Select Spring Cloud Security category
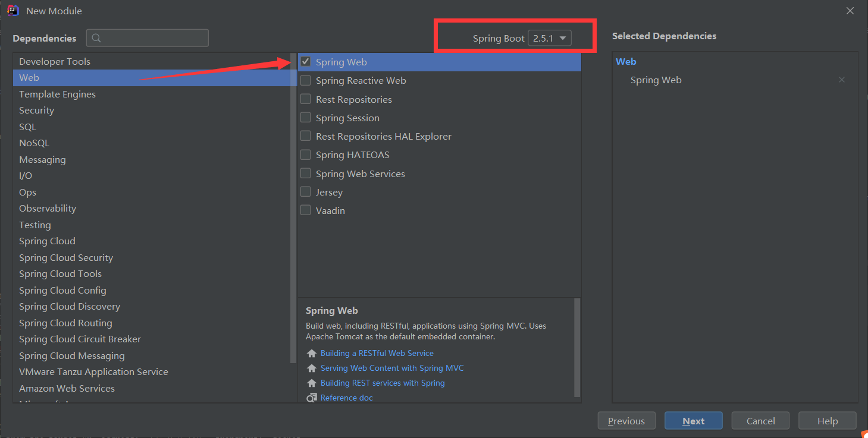Viewport: 868px width, 438px height. click(151, 258)
